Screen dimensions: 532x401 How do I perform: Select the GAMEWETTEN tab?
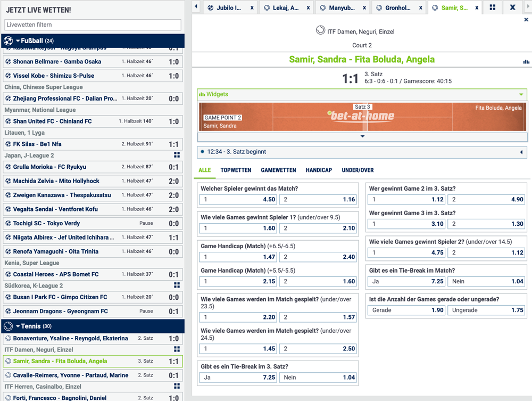click(x=278, y=170)
